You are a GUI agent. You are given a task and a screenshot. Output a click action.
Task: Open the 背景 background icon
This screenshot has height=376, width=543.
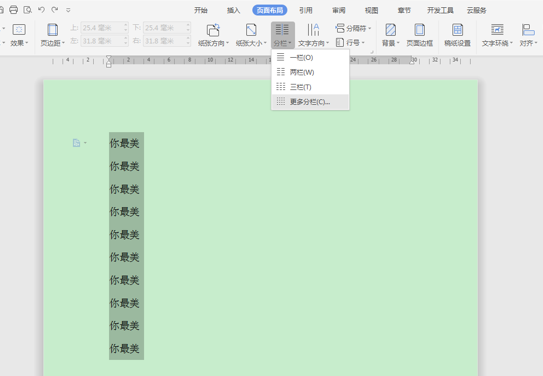(x=391, y=30)
